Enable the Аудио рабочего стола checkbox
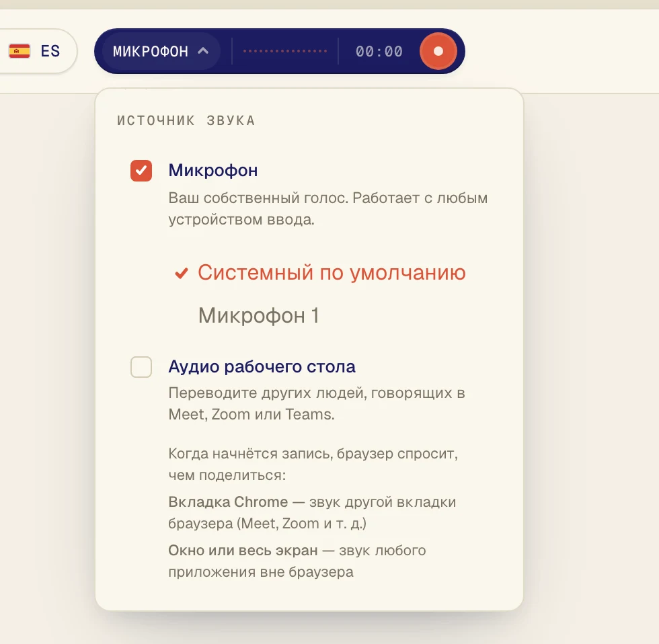The width and height of the screenshot is (659, 644). coord(141,367)
